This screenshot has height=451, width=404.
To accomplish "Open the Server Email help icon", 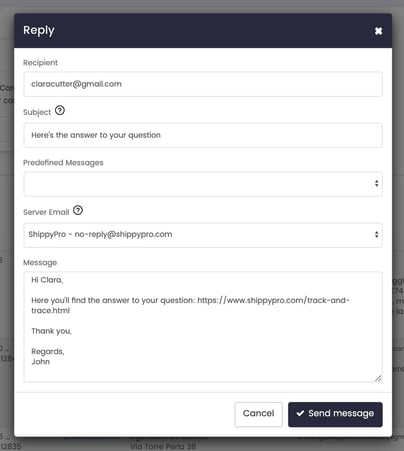I will point(78,210).
